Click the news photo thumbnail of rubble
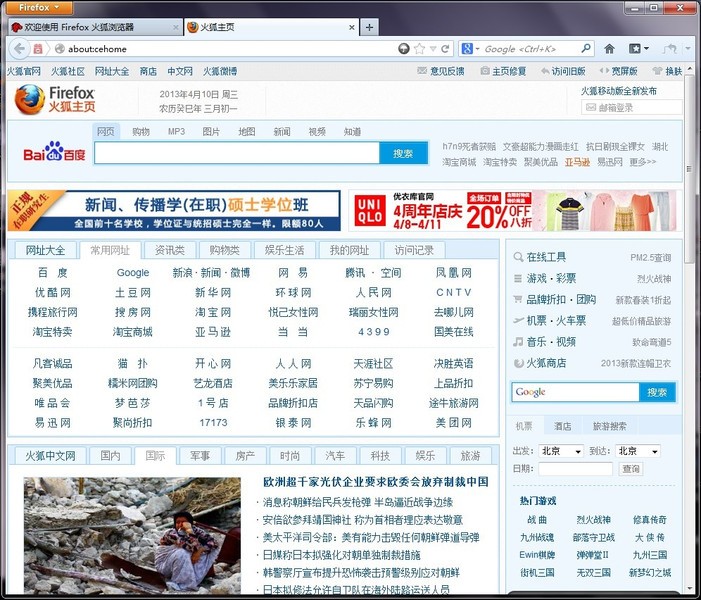Image resolution: width=701 pixels, height=600 pixels. point(132,536)
